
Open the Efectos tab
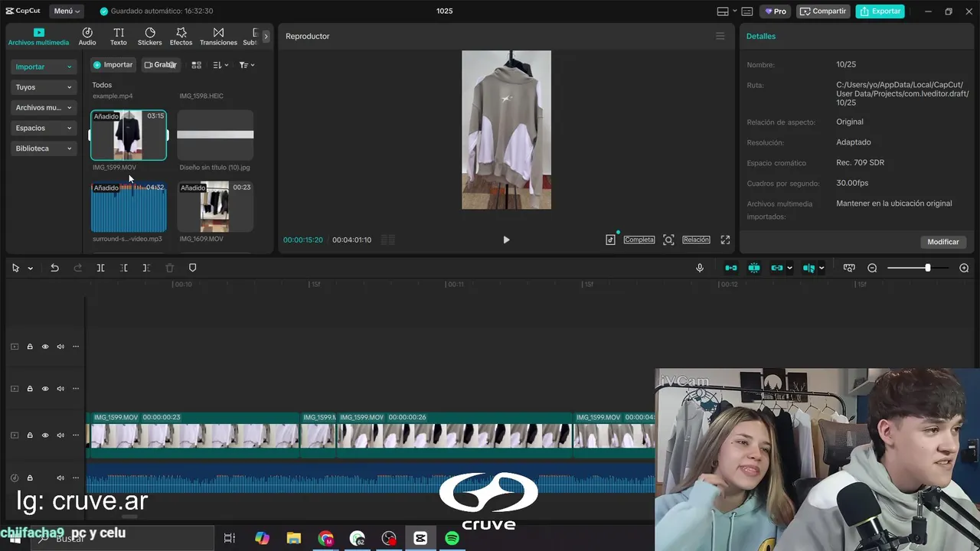tap(181, 37)
